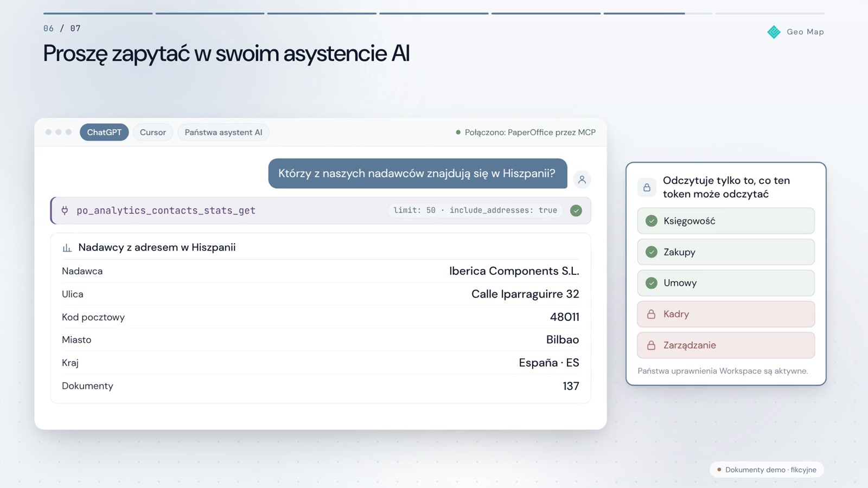Click the Geo Map diamond logo icon
Viewport: 868px width, 488px height.
(x=774, y=32)
